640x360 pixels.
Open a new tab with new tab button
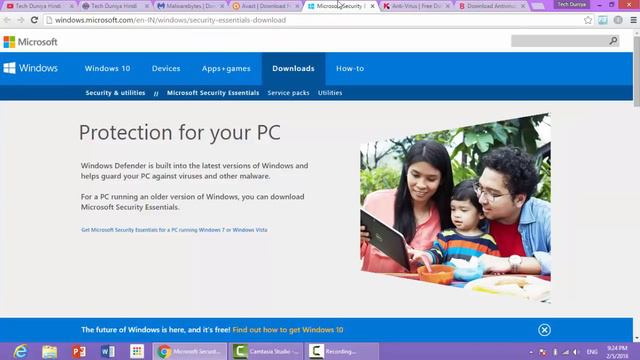(x=538, y=6)
